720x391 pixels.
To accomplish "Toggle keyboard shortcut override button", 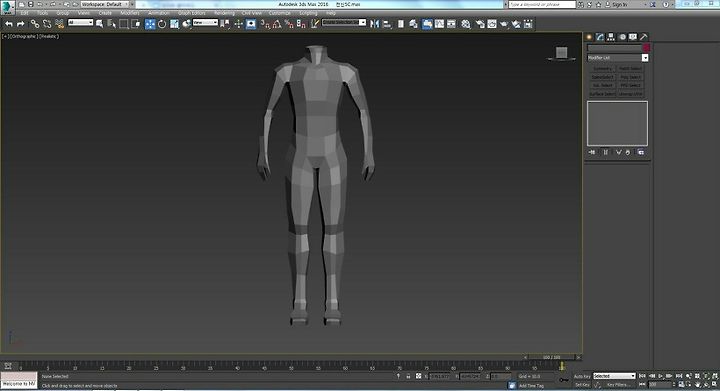I will pyautogui.click(x=251, y=24).
